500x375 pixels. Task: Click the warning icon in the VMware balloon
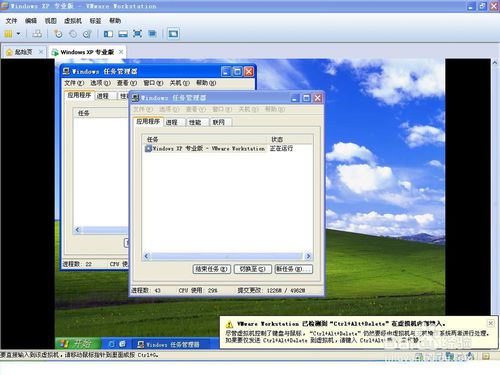click(x=229, y=324)
